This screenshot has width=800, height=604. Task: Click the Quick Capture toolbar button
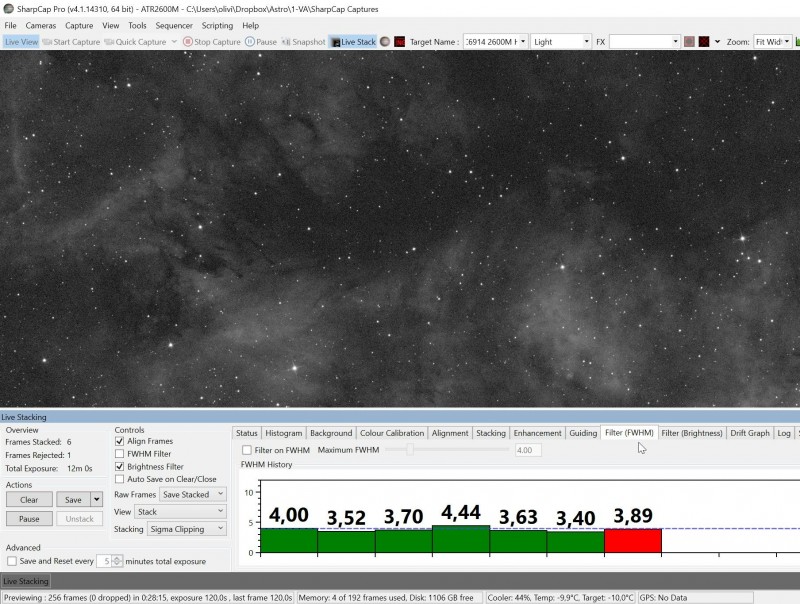[136, 42]
